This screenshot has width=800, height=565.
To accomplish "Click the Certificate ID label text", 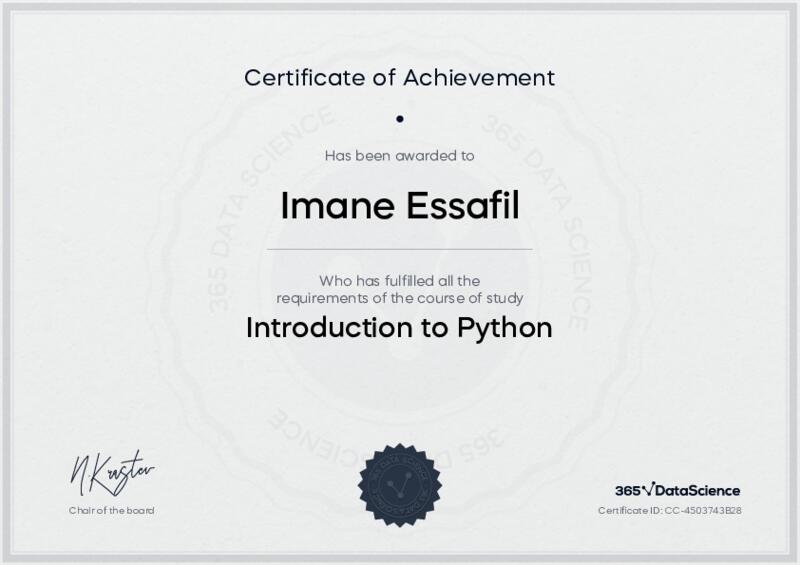I will click(x=628, y=511).
